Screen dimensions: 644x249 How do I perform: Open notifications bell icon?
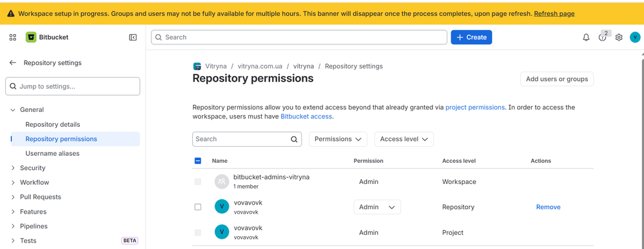[x=586, y=37]
